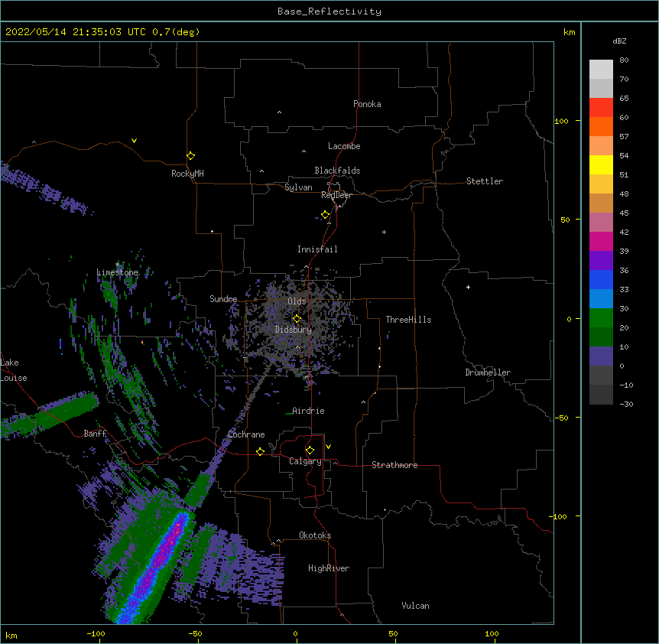
Task: Click the yellow marker west of Calgary near Cochrane
Action: tap(260, 451)
